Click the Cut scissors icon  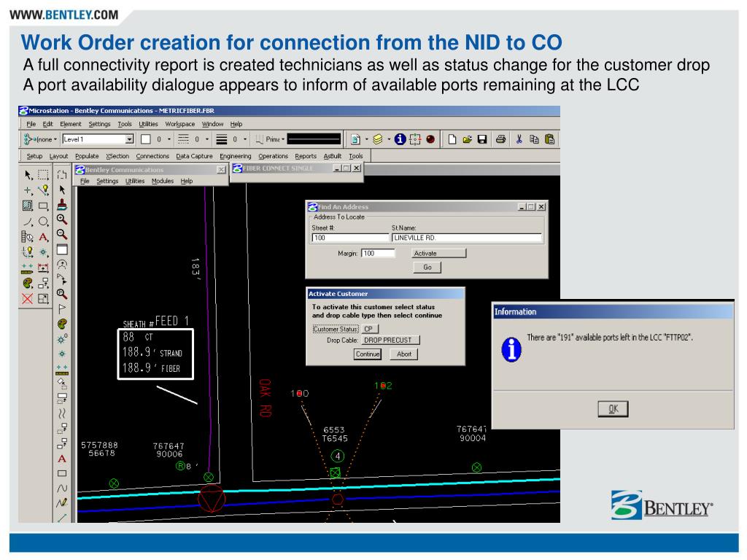(x=519, y=139)
